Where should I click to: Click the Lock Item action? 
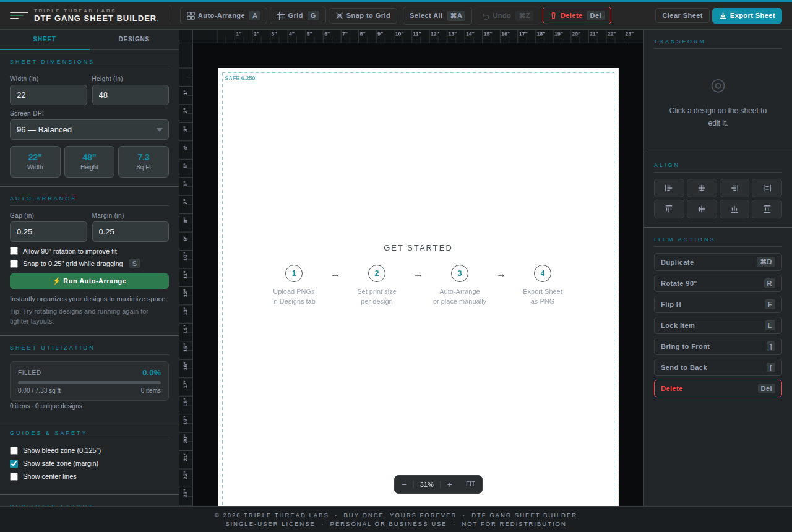718,325
